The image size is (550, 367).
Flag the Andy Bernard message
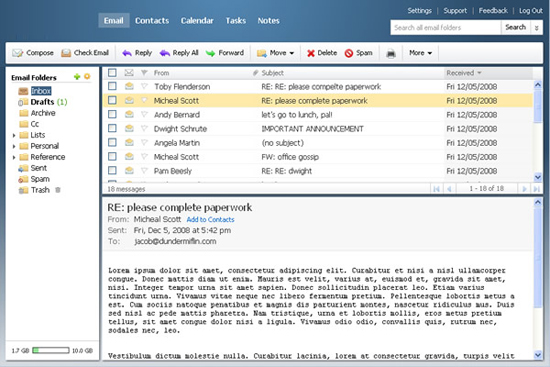click(x=144, y=114)
